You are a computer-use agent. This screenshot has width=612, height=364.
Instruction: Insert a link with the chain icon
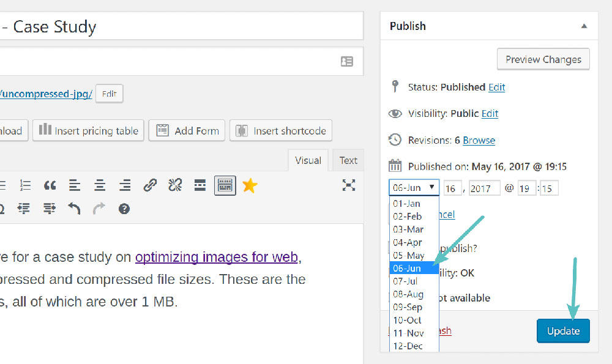[150, 185]
